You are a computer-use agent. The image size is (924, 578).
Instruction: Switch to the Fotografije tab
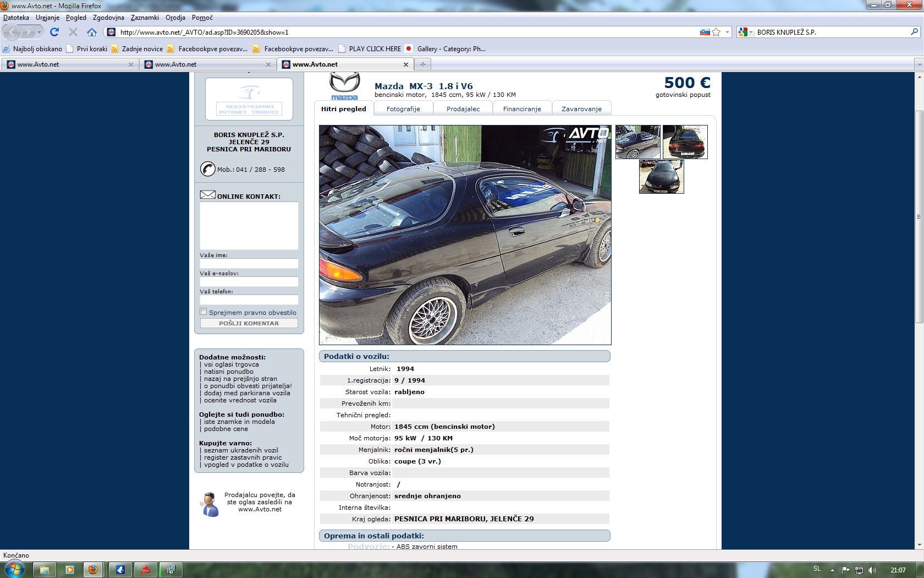pyautogui.click(x=403, y=109)
